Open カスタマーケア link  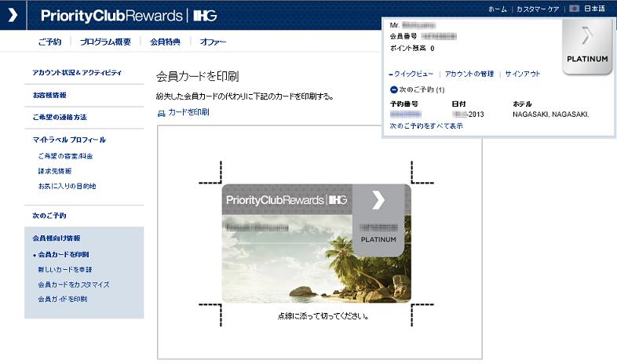point(538,9)
